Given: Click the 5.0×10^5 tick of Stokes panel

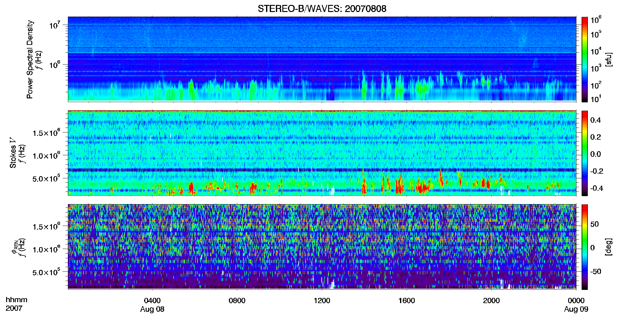Looking at the screenshot, I should [x=46, y=178].
